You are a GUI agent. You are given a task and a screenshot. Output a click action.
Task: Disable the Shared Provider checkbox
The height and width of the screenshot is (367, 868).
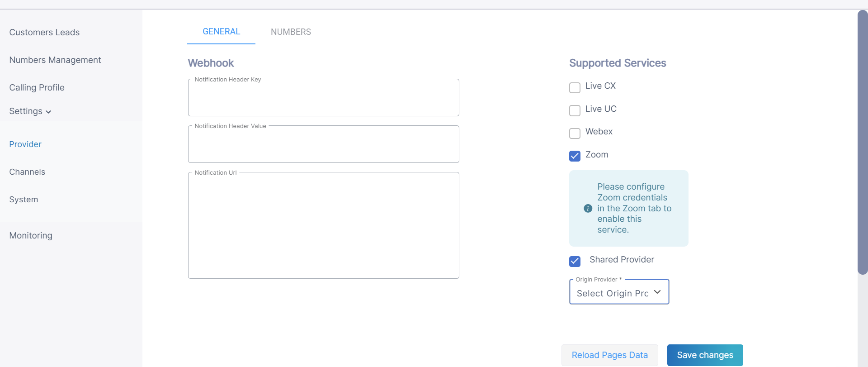[575, 261]
